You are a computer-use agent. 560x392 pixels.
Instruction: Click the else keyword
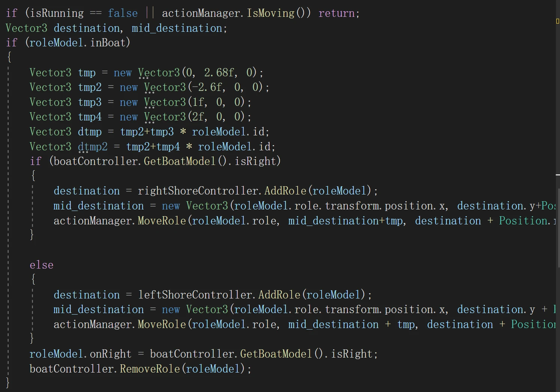coord(42,265)
